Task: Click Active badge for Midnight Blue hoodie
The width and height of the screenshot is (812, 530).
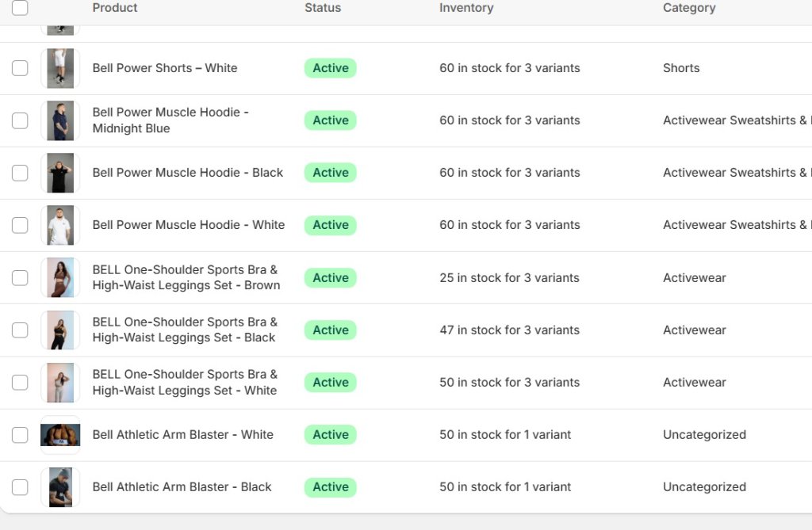Action: (x=331, y=120)
